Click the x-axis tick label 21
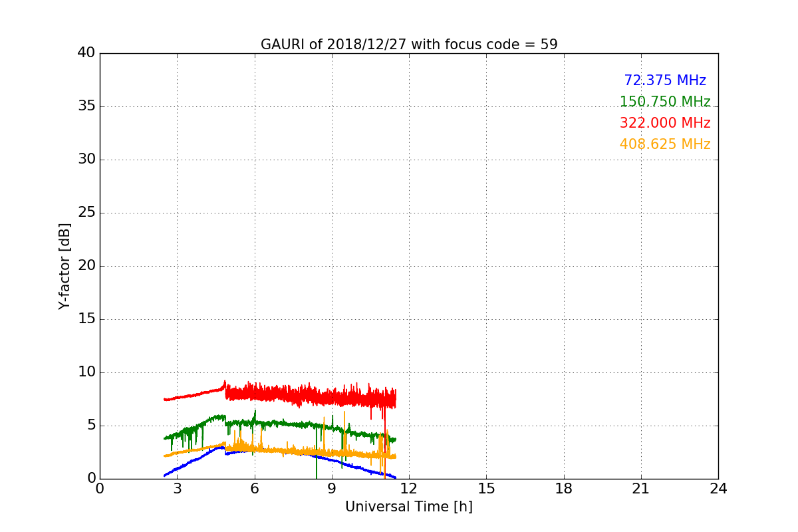This screenshot has width=798, height=532. pyautogui.click(x=641, y=489)
